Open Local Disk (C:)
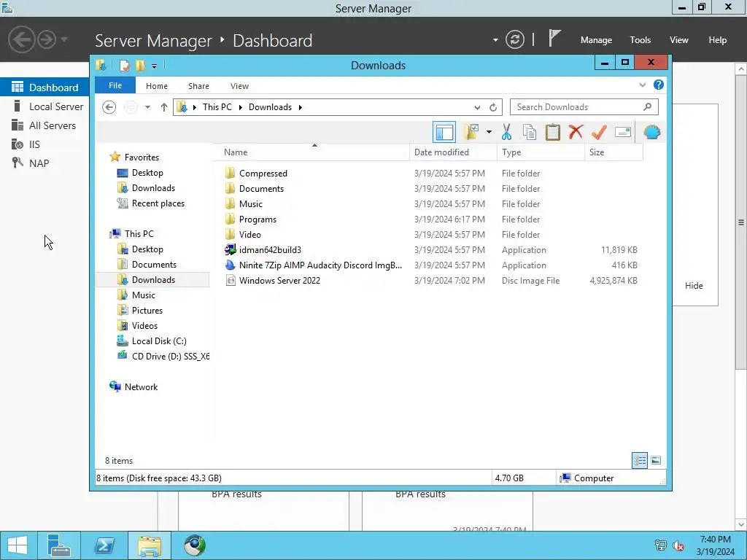Screen dimensions: 747x560 pyautogui.click(x=158, y=341)
